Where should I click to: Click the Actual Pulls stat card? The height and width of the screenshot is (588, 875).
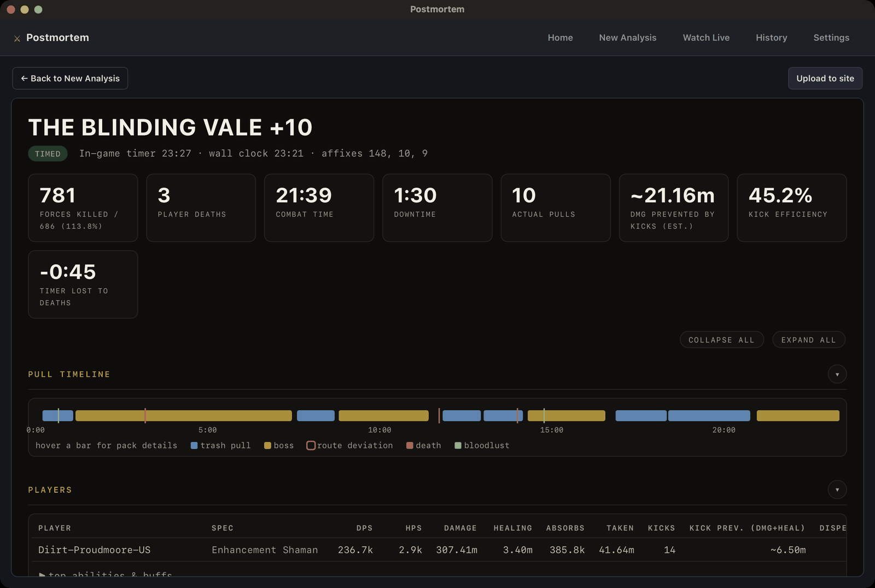coord(556,208)
